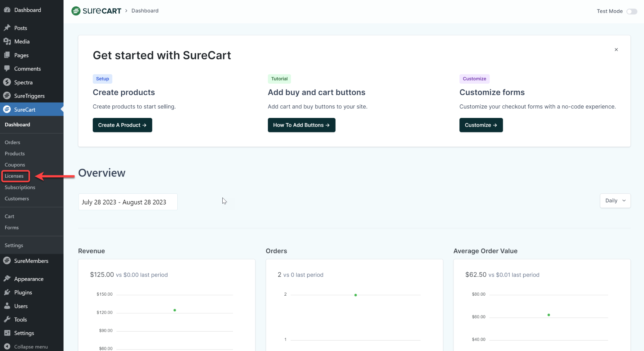Click the Spectra menu icon
The image size is (644, 351).
[x=7, y=82]
